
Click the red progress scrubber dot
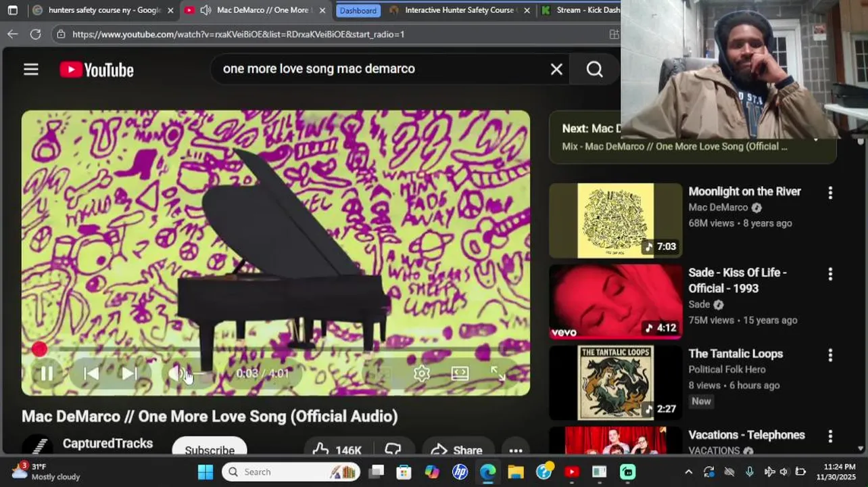pos(39,349)
